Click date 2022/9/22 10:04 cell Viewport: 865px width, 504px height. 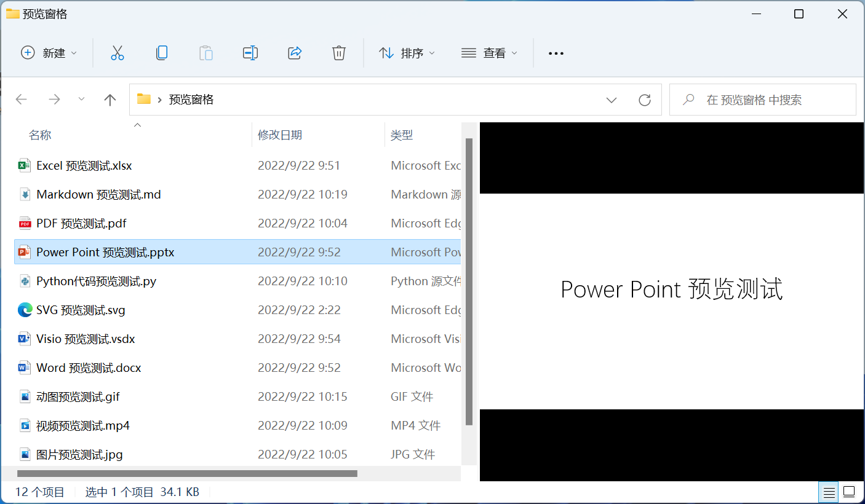tap(303, 223)
